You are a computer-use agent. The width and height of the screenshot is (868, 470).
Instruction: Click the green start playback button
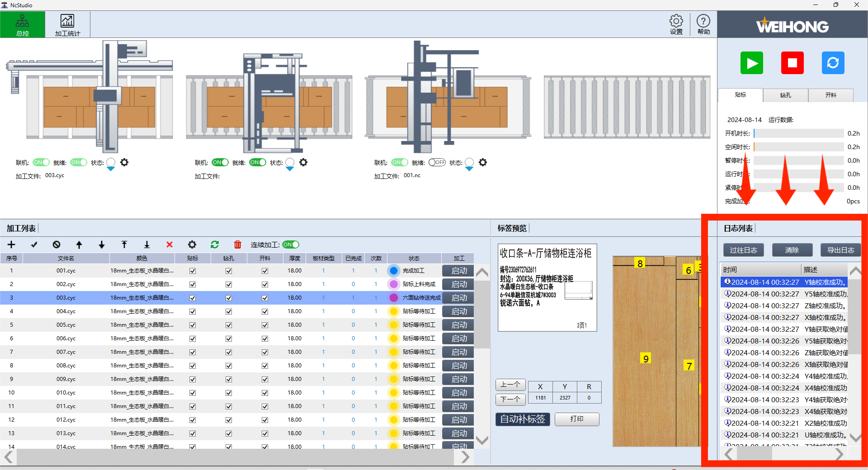pyautogui.click(x=751, y=63)
